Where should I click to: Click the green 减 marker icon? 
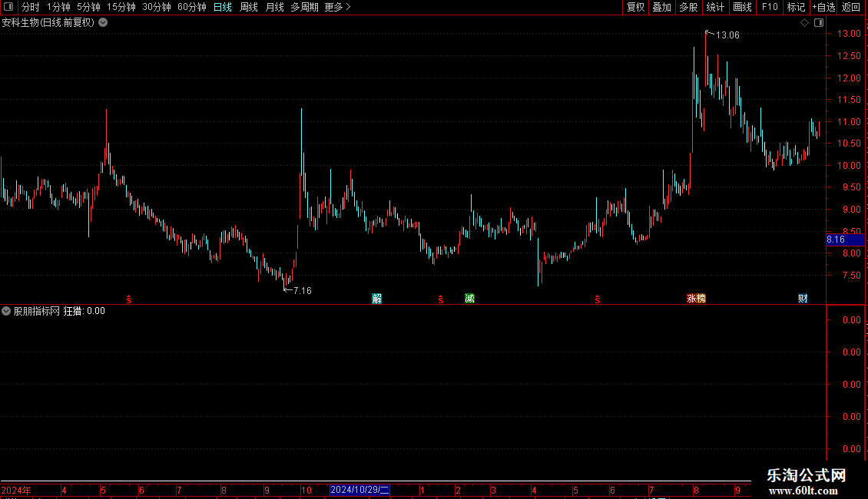point(469,299)
